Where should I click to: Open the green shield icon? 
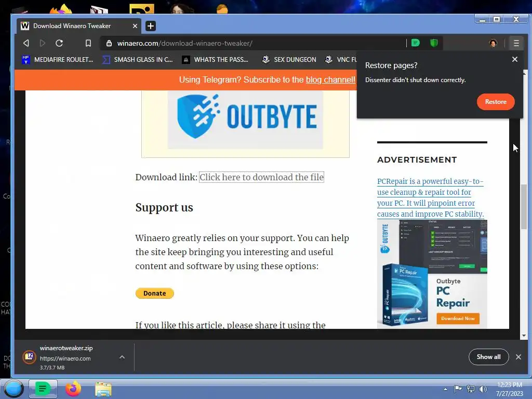point(434,43)
